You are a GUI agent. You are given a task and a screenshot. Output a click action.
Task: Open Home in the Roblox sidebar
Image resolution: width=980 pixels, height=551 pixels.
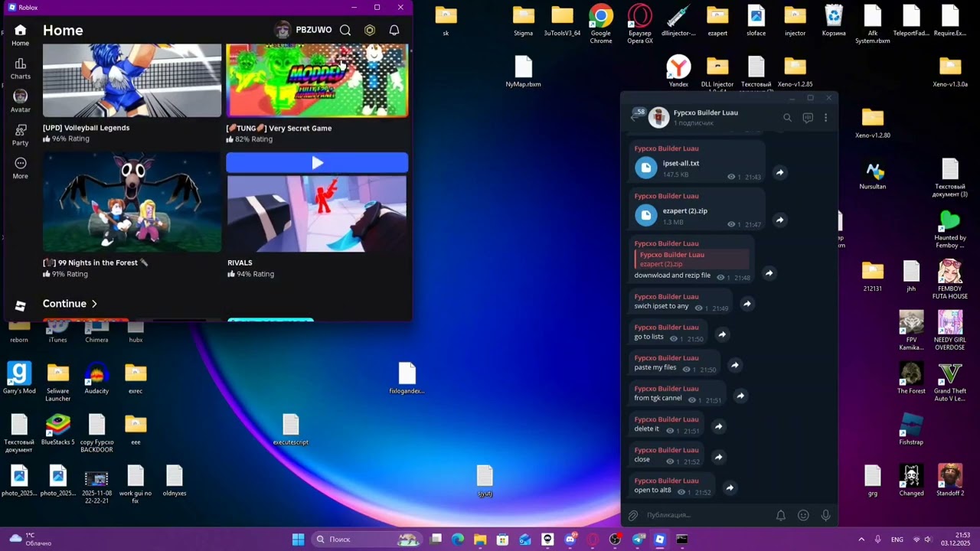[20, 35]
